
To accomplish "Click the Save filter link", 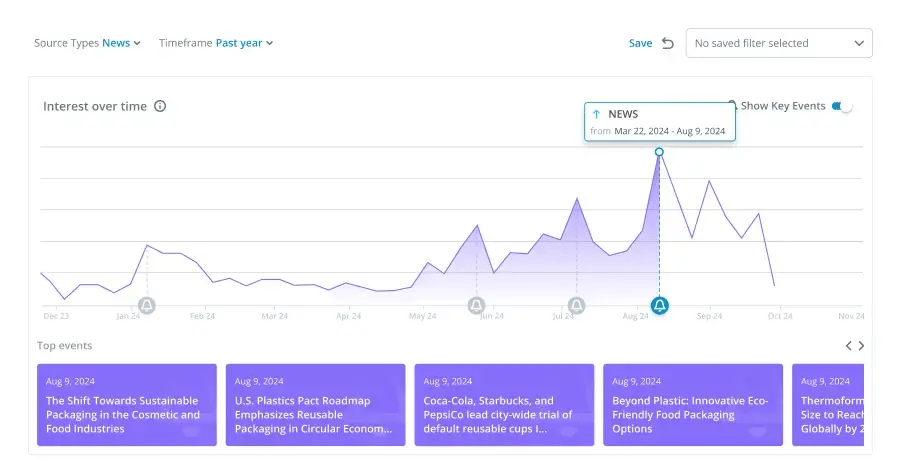I will tap(640, 43).
